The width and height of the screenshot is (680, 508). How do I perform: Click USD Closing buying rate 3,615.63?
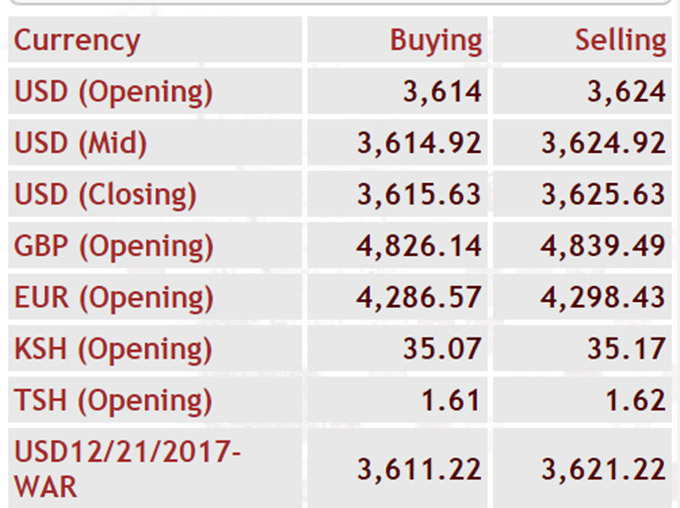point(419,194)
